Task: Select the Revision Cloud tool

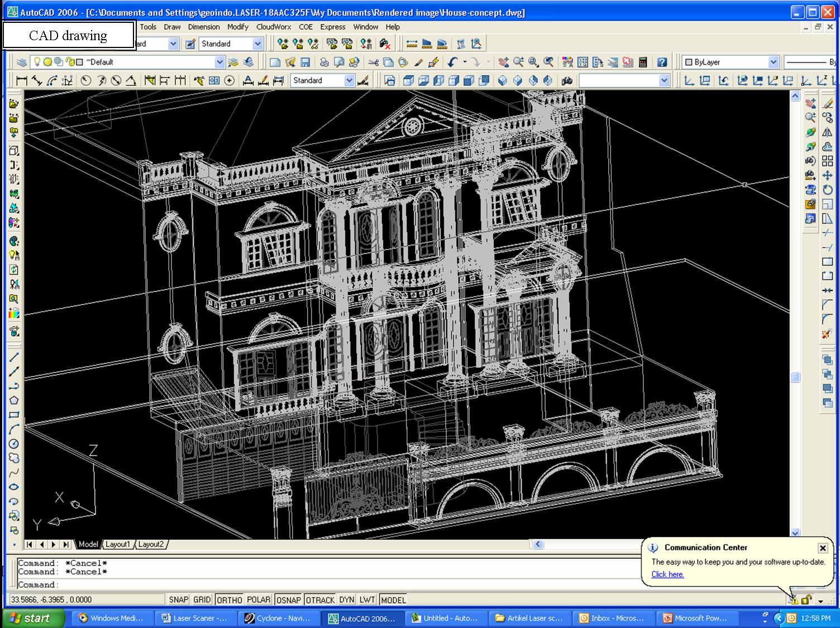Action: click(x=14, y=458)
